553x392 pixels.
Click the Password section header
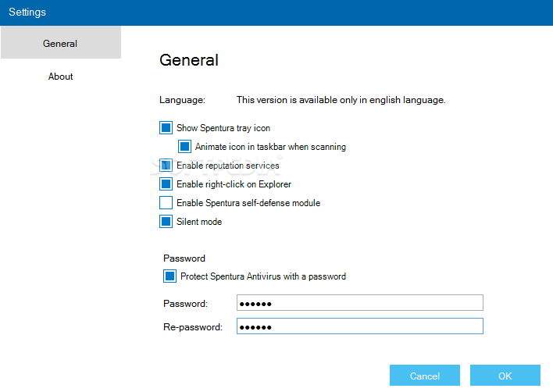point(184,258)
